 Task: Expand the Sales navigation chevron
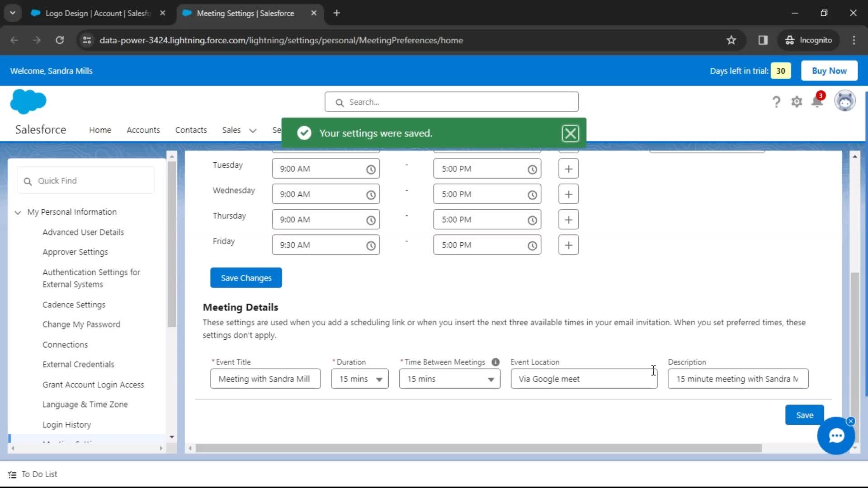click(253, 131)
